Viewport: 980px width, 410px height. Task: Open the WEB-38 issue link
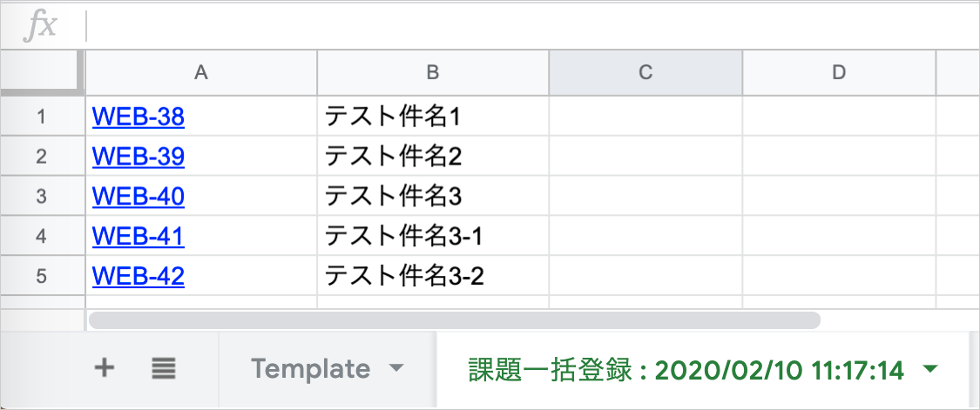click(x=138, y=117)
